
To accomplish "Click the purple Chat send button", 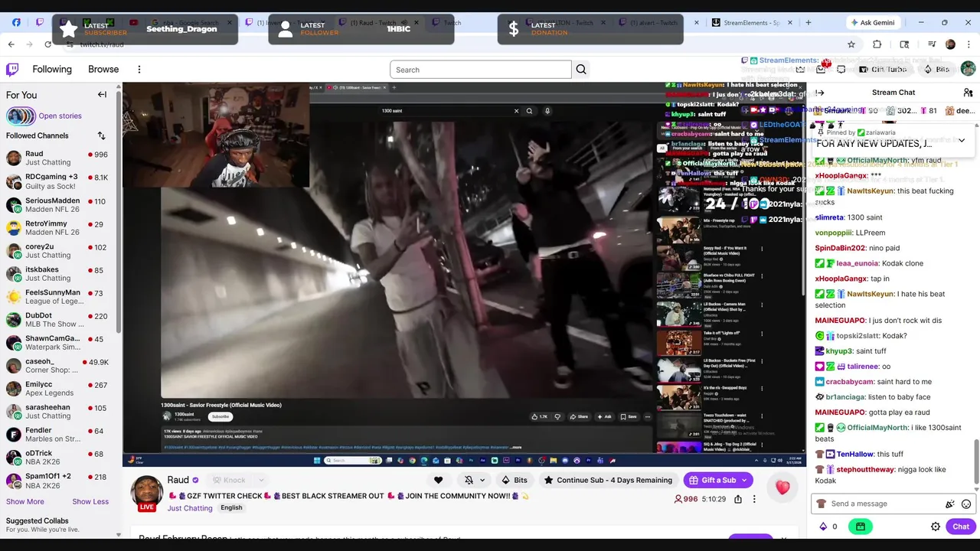I will [x=961, y=527].
